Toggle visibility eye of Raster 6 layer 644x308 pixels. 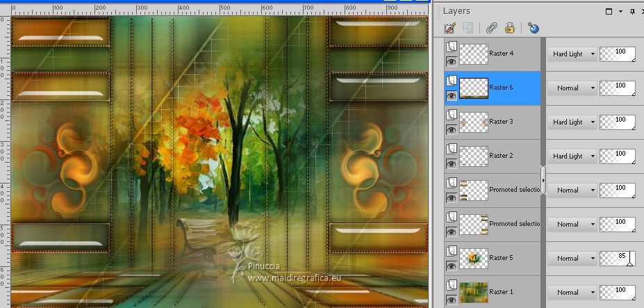point(452,96)
